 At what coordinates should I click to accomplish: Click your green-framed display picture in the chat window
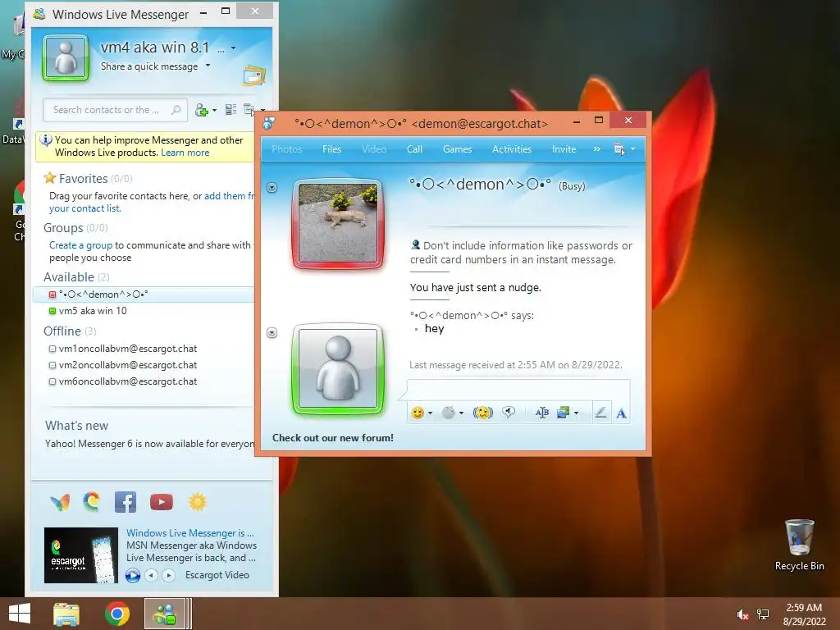click(x=338, y=368)
